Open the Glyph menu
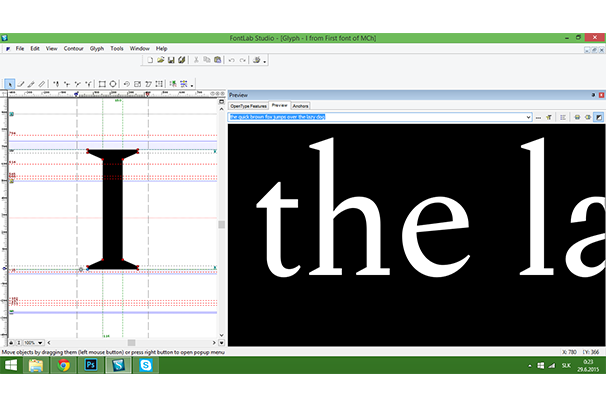The width and height of the screenshot is (606, 406). (x=96, y=48)
